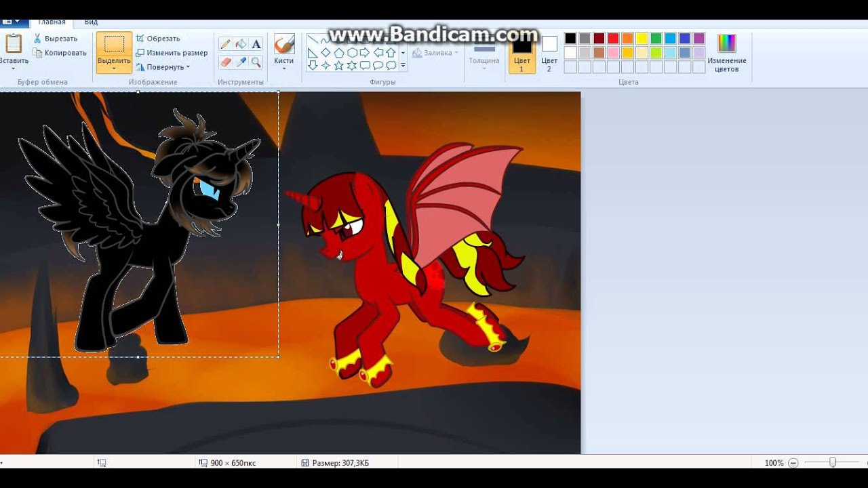Pick the black color swatch

[x=570, y=39]
